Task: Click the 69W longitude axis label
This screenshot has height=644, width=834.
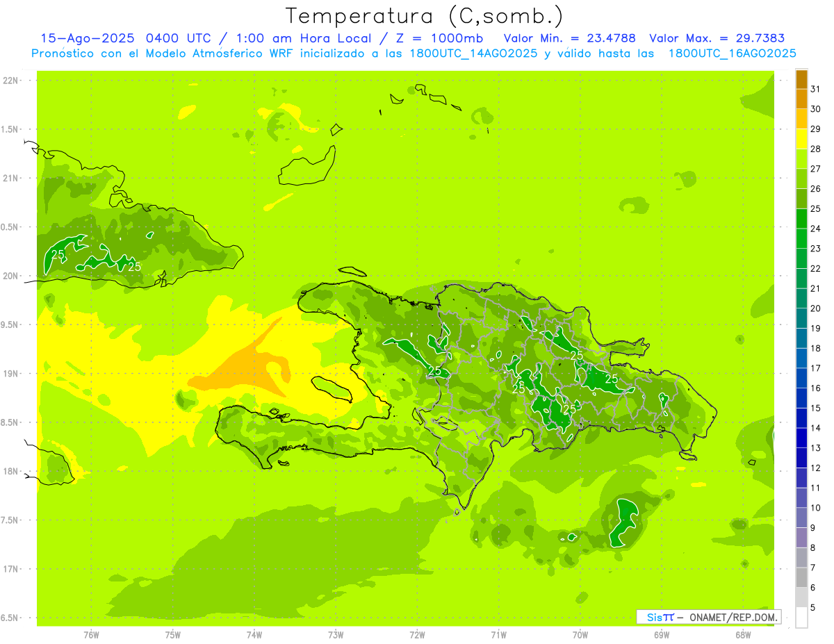Action: tap(662, 635)
